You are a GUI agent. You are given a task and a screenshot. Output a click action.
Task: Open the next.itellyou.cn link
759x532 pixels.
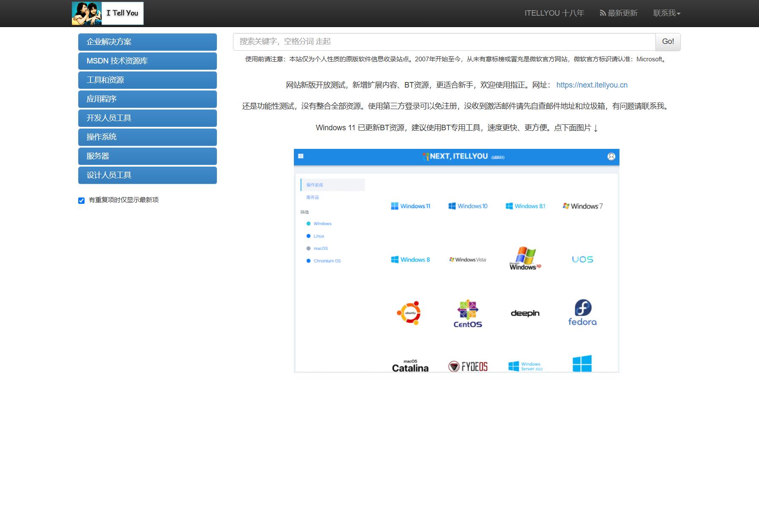(x=592, y=85)
